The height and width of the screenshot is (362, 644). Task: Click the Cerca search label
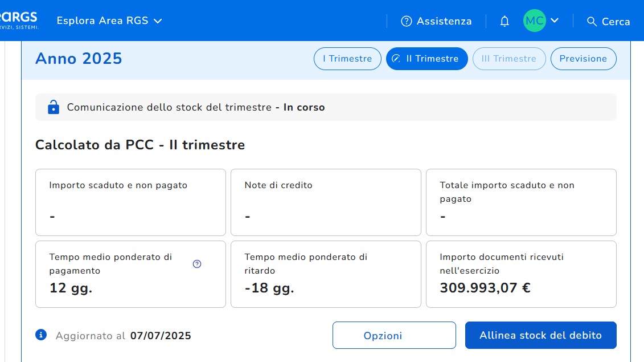[x=616, y=22]
